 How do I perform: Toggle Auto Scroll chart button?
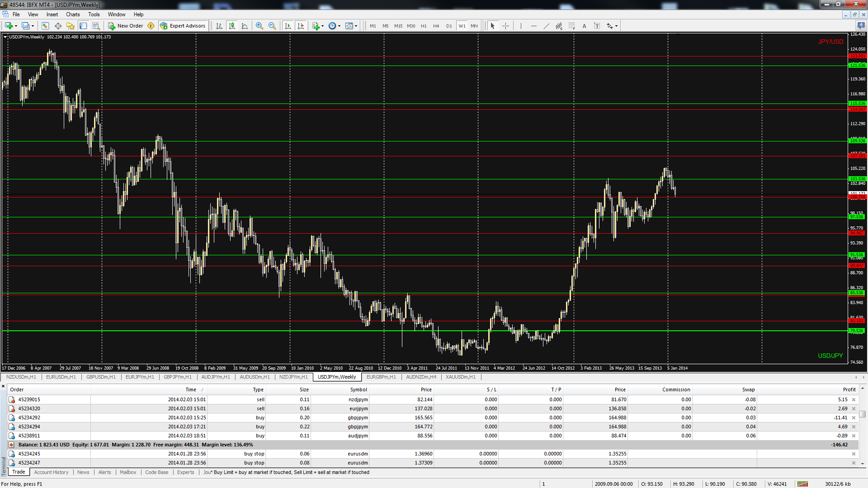tap(288, 26)
